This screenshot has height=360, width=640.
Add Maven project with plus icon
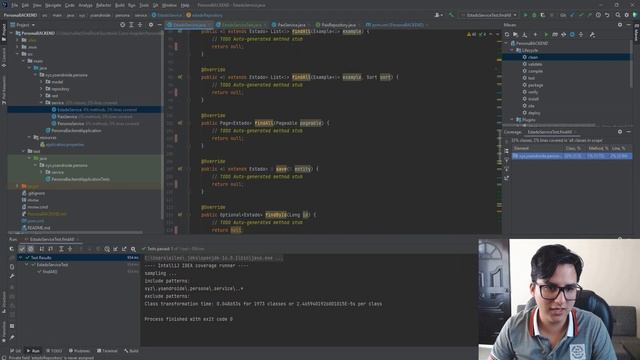536,35
